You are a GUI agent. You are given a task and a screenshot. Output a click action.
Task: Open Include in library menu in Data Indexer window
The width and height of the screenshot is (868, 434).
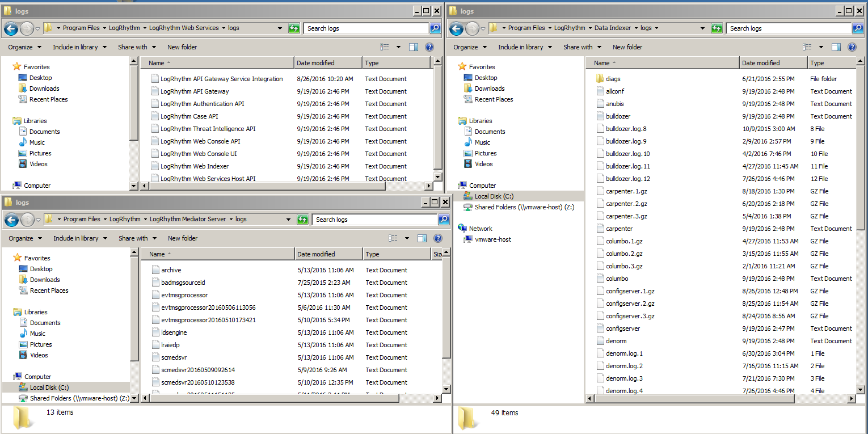pos(525,47)
